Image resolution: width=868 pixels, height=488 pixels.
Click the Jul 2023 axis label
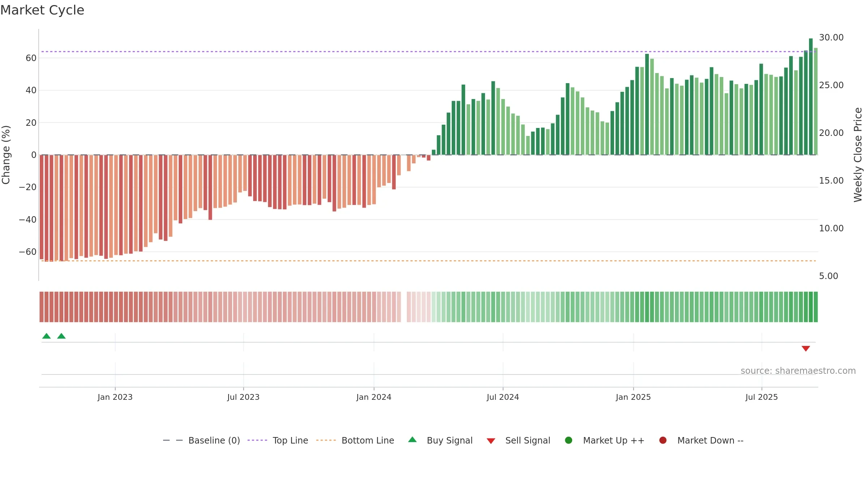(x=243, y=397)
